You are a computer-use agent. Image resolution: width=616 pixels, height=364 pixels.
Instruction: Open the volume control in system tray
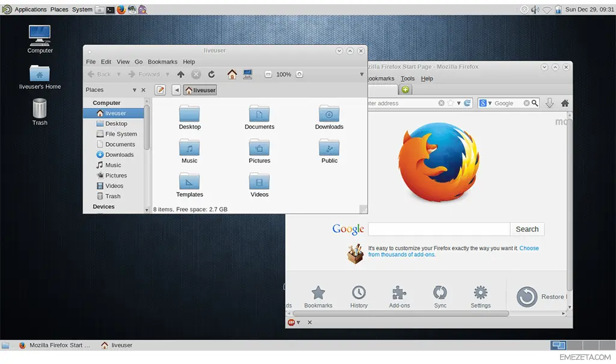(535, 10)
